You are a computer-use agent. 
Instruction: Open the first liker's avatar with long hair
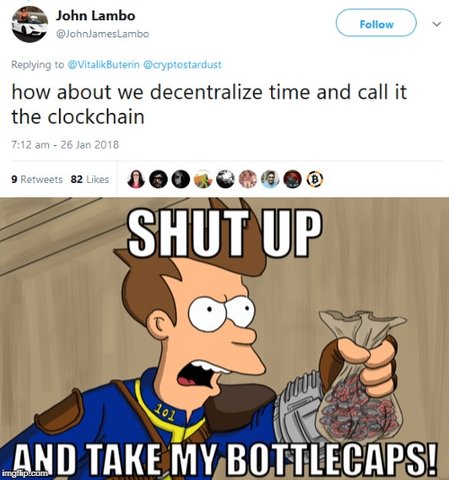(136, 179)
